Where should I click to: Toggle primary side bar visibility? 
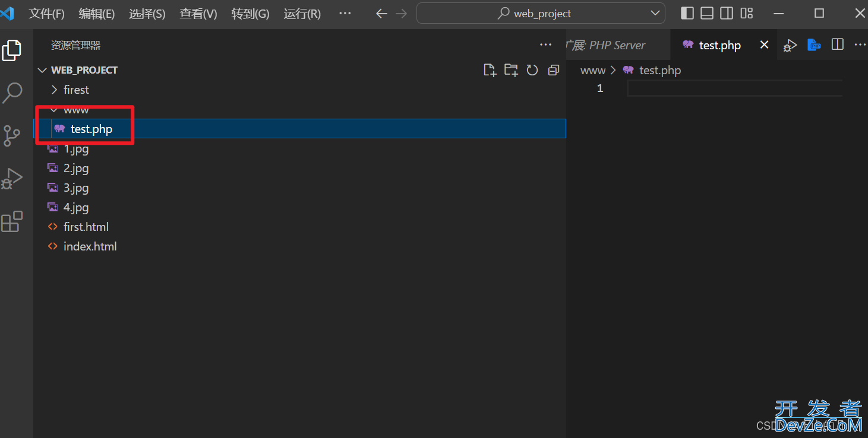click(x=687, y=13)
